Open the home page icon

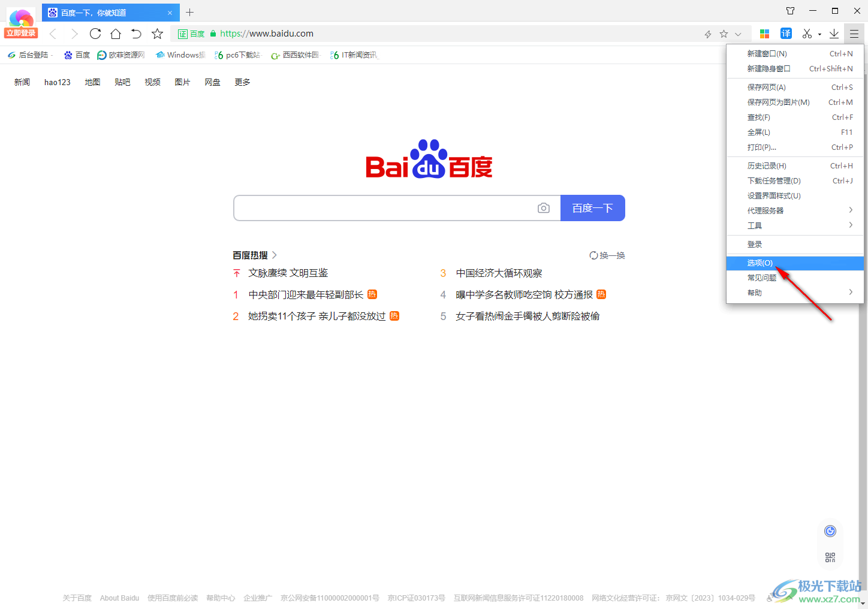click(x=116, y=34)
